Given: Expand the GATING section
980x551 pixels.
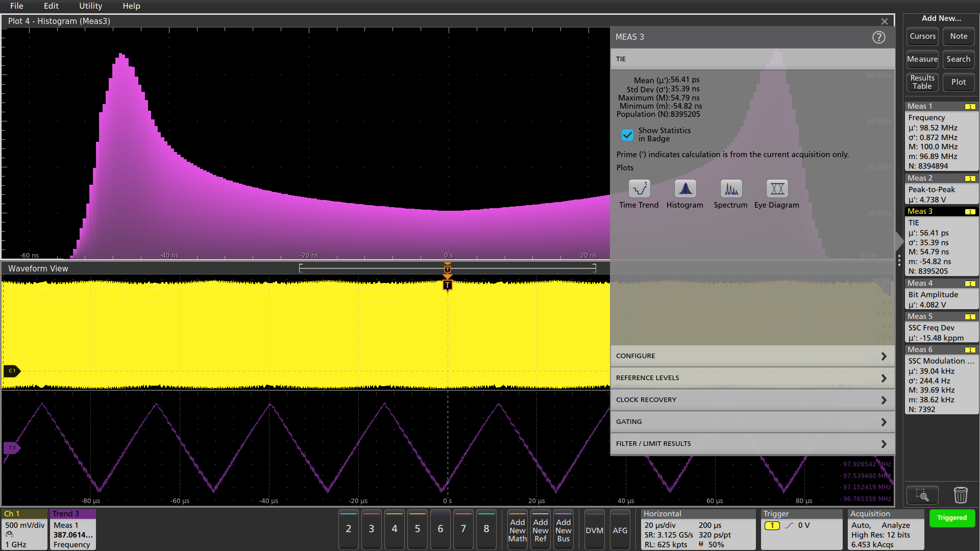Looking at the screenshot, I should click(x=751, y=421).
